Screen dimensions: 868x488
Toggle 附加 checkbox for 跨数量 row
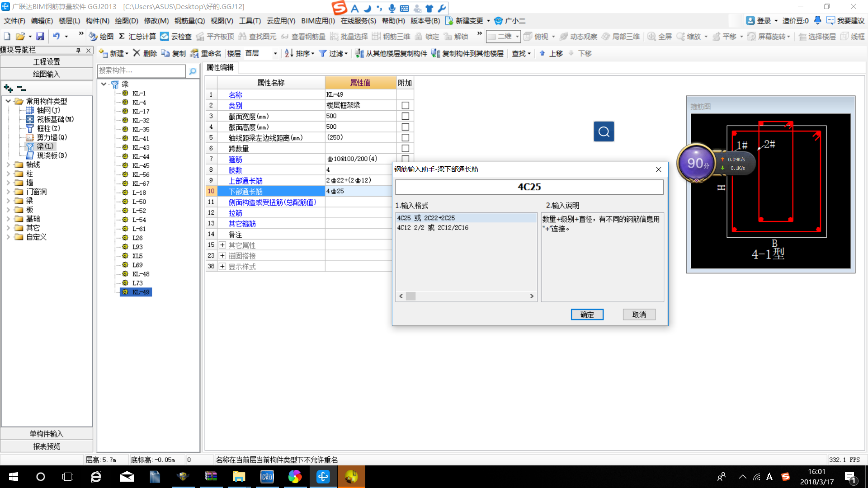(x=405, y=148)
